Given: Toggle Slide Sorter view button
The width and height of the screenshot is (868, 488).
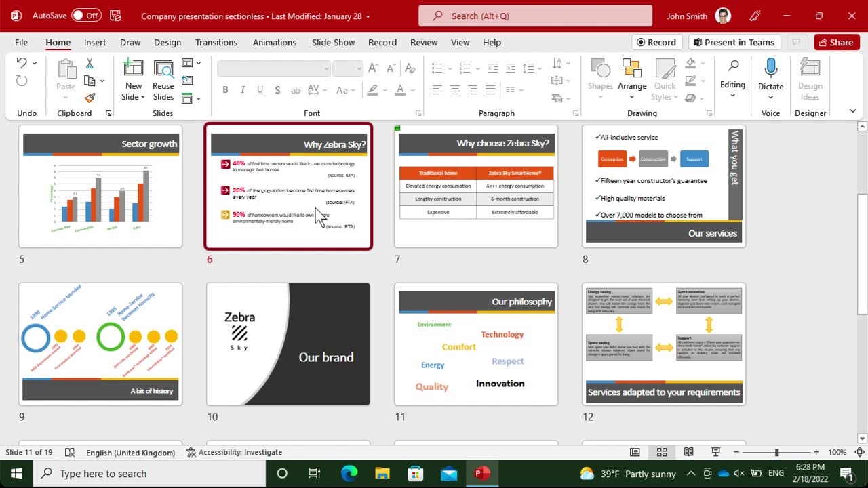Looking at the screenshot, I should click(x=662, y=452).
